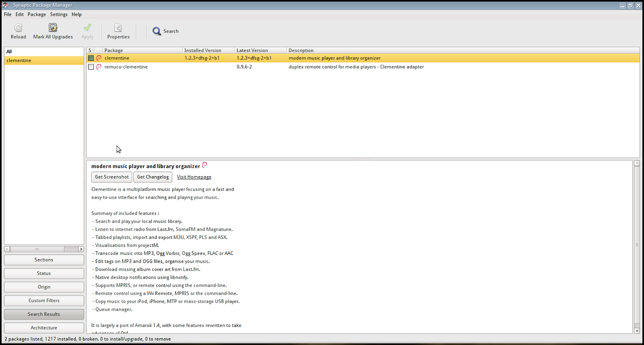This screenshot has width=644, height=345.
Task: Follow the Visit Homepage link
Action: click(194, 177)
